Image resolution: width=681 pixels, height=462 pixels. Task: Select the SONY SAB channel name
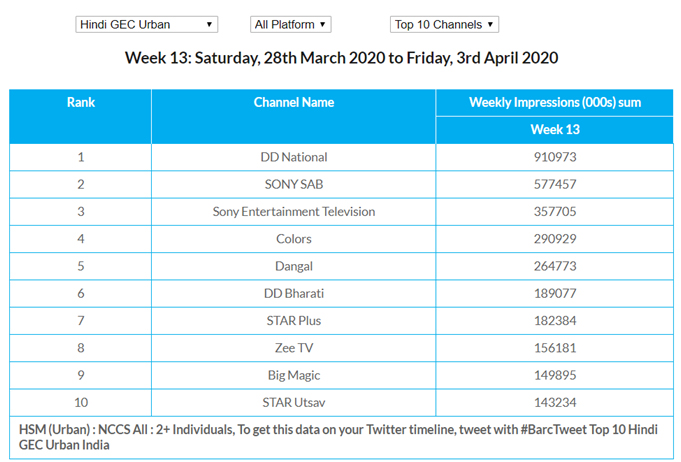[294, 185]
